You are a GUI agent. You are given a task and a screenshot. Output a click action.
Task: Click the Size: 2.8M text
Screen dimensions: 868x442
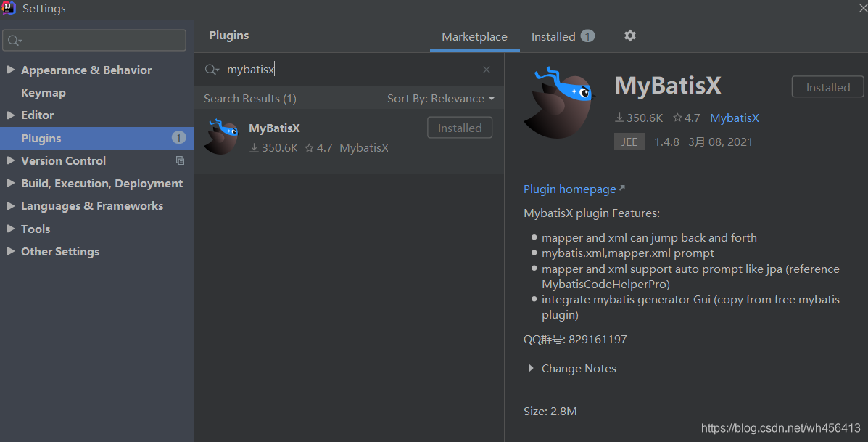pos(550,411)
